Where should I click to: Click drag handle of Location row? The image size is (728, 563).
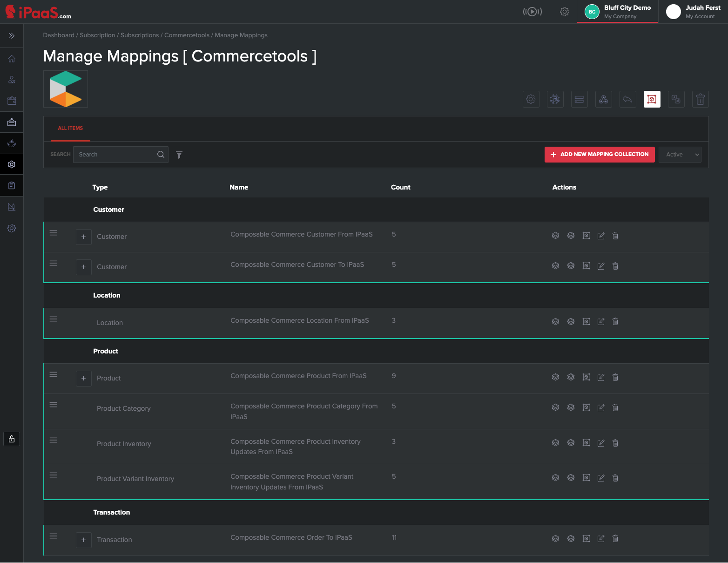54,319
